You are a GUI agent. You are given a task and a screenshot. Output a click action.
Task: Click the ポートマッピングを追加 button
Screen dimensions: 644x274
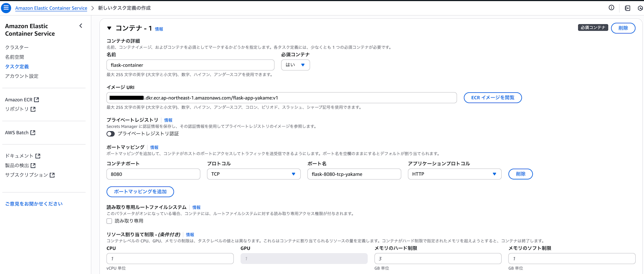point(140,192)
